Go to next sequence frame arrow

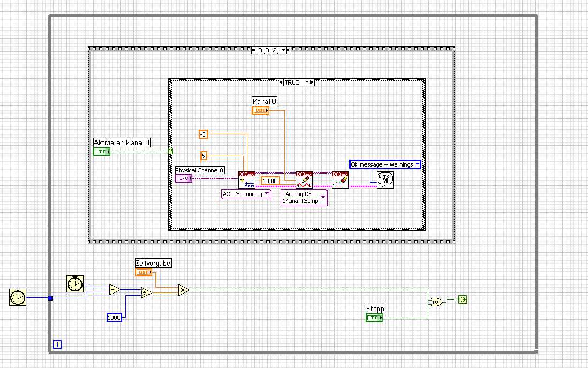coord(288,50)
